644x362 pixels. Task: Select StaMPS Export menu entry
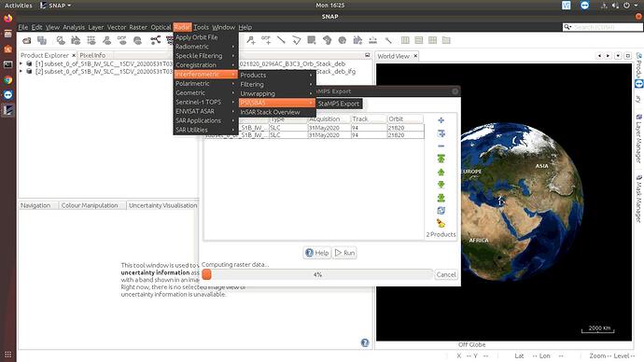coord(339,104)
